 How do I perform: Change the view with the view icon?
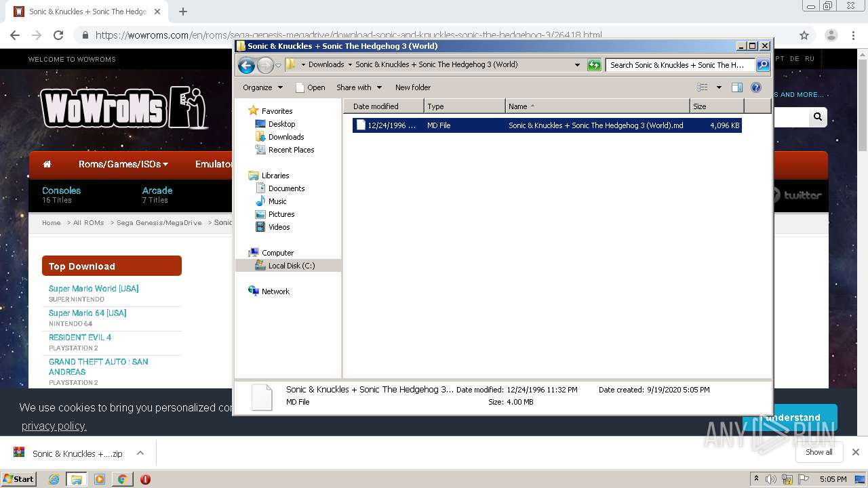pos(703,87)
